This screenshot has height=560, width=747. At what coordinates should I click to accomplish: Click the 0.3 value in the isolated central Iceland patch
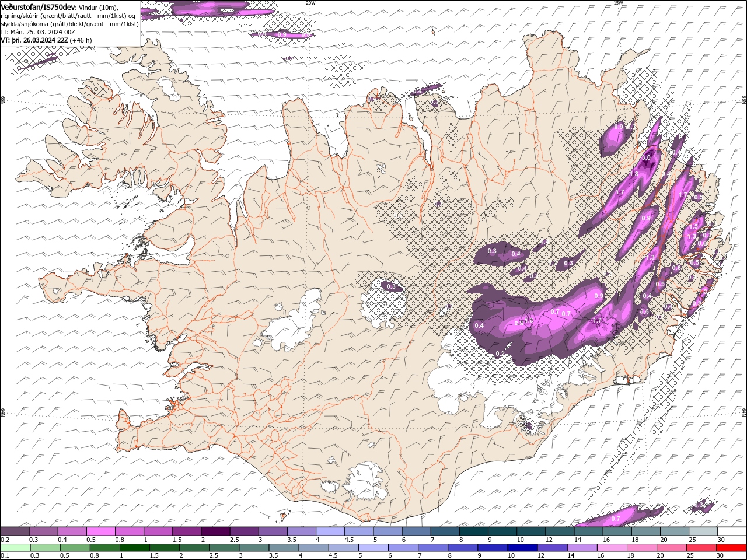point(391,286)
